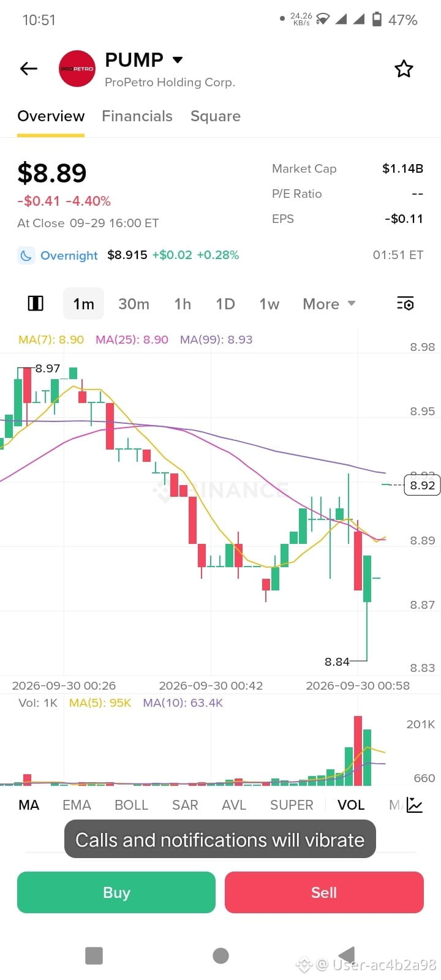Open chart indicator settings icon

405,303
